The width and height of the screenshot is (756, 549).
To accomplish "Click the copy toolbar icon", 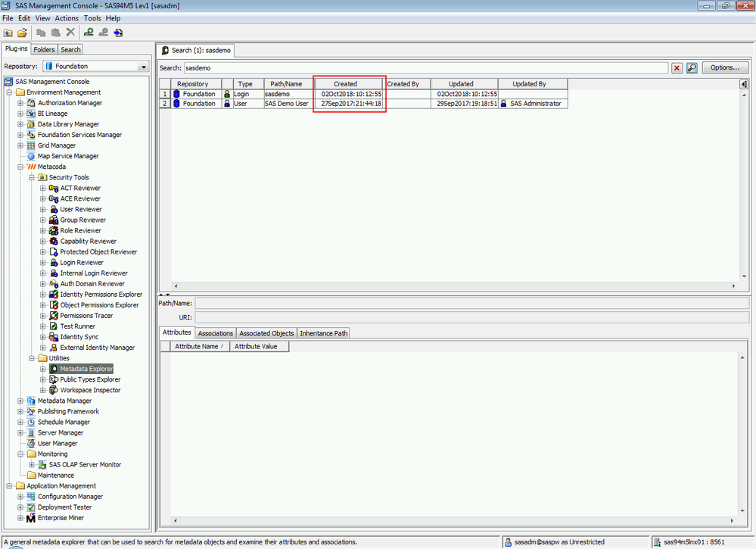I will pos(41,33).
